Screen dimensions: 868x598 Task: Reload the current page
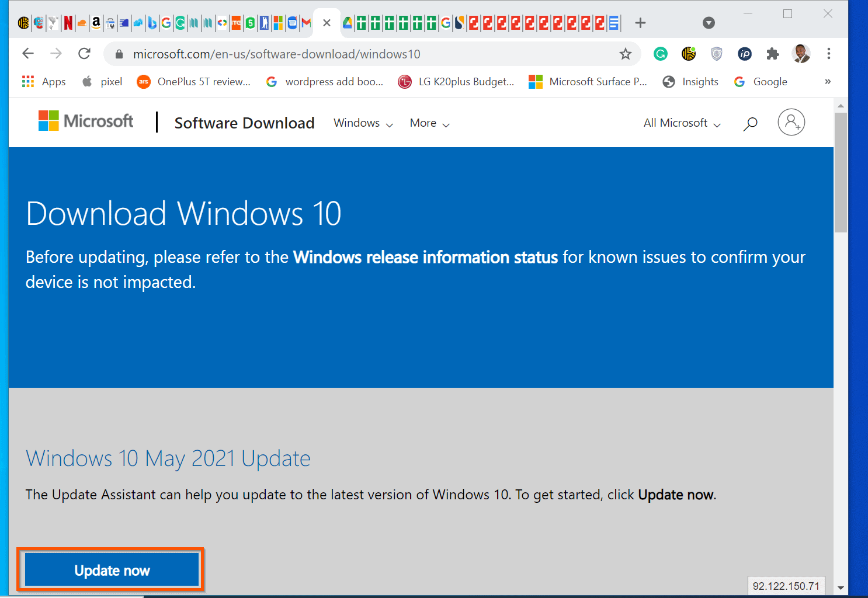point(85,54)
